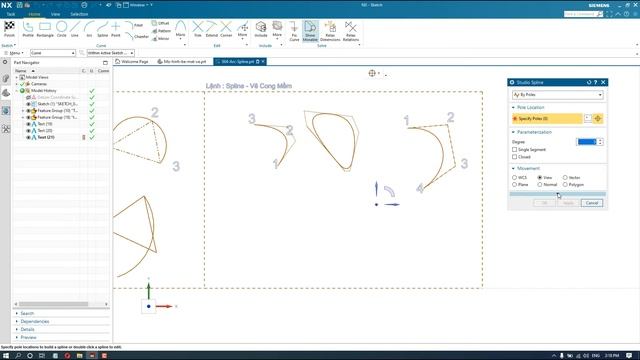Select the Vector movement radio button
Viewport: 640px width, 360px height.
565,178
